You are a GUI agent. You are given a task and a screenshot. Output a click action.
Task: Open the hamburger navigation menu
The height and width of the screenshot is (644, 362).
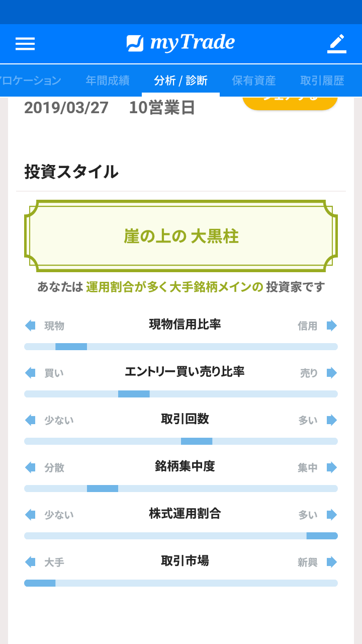pyautogui.click(x=25, y=44)
